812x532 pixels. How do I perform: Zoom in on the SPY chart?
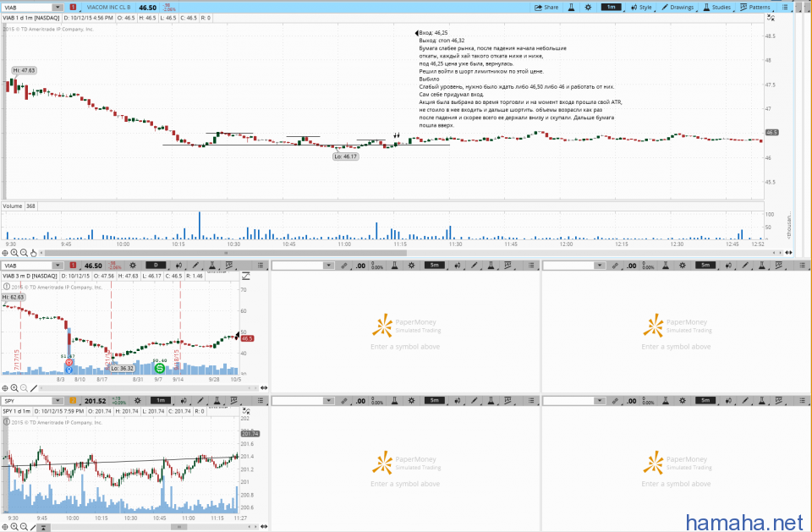(x=14, y=527)
